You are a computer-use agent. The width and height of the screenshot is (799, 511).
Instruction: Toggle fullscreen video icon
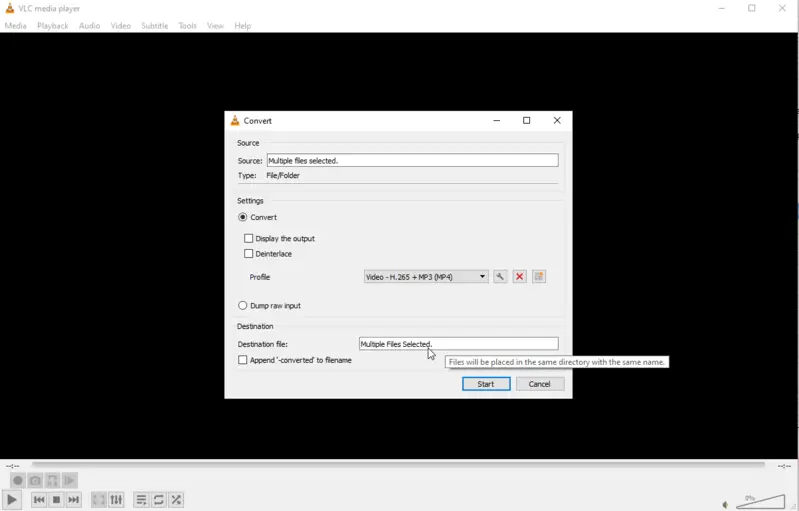click(98, 500)
